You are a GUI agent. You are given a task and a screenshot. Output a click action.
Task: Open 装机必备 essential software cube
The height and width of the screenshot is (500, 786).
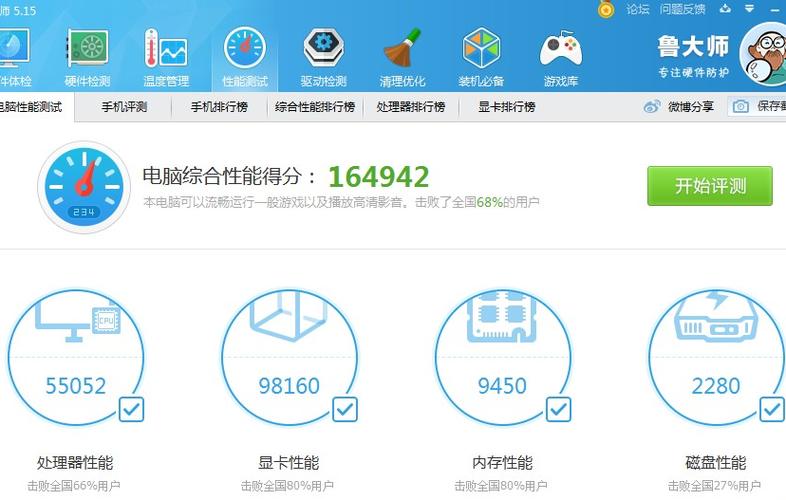481,57
